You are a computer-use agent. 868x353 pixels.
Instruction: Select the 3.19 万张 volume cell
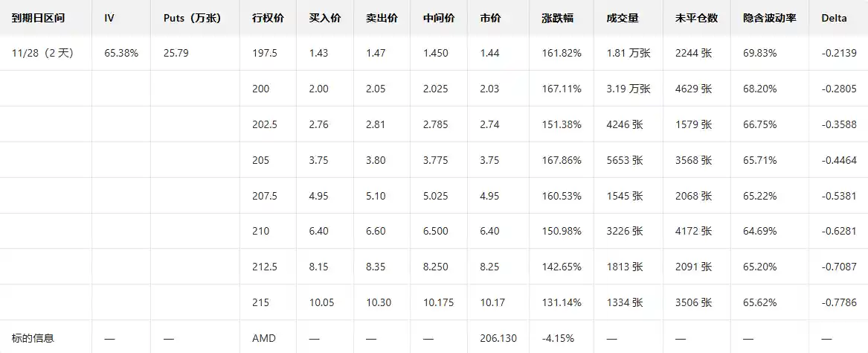coord(629,89)
